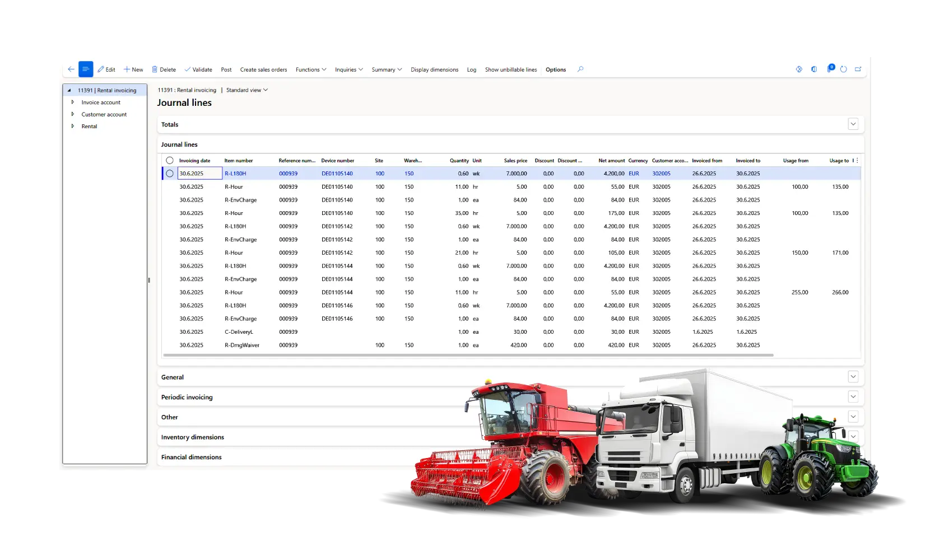The width and height of the screenshot is (930, 560).
Task: Expand the General section chevron
Action: tap(853, 377)
